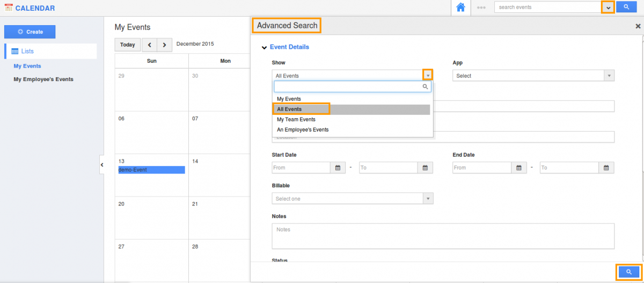The image size is (644, 283).
Task: Open Start Date To calendar picker
Action: click(x=425, y=168)
